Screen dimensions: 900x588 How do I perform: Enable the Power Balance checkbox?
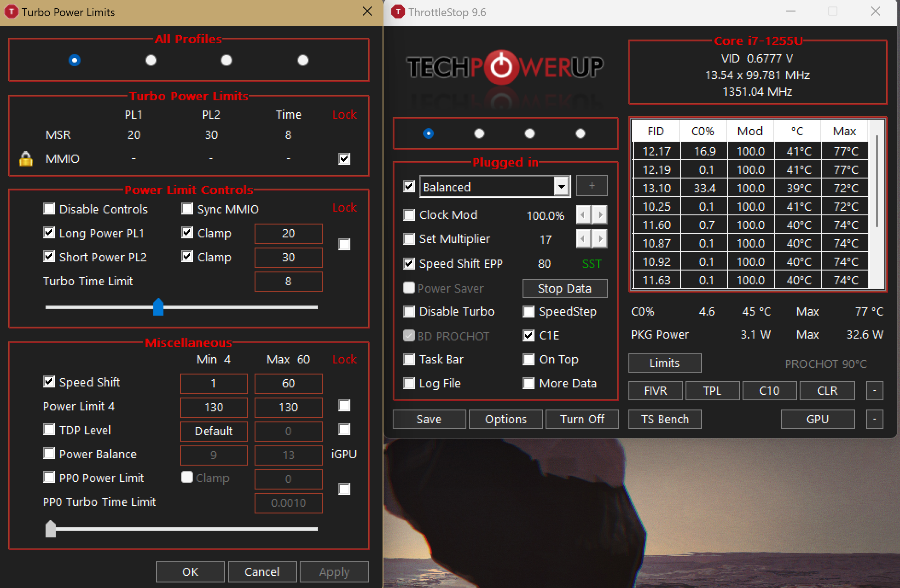(49, 454)
